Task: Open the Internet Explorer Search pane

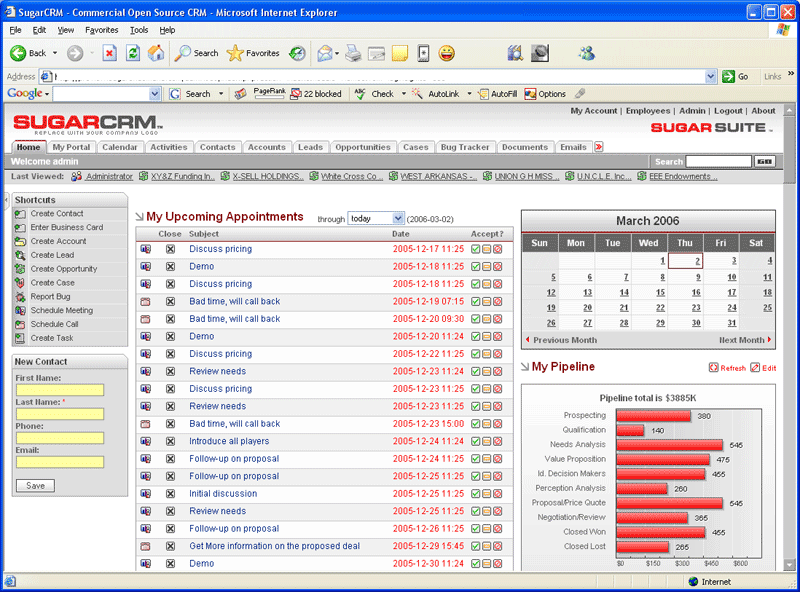Action: pyautogui.click(x=196, y=53)
